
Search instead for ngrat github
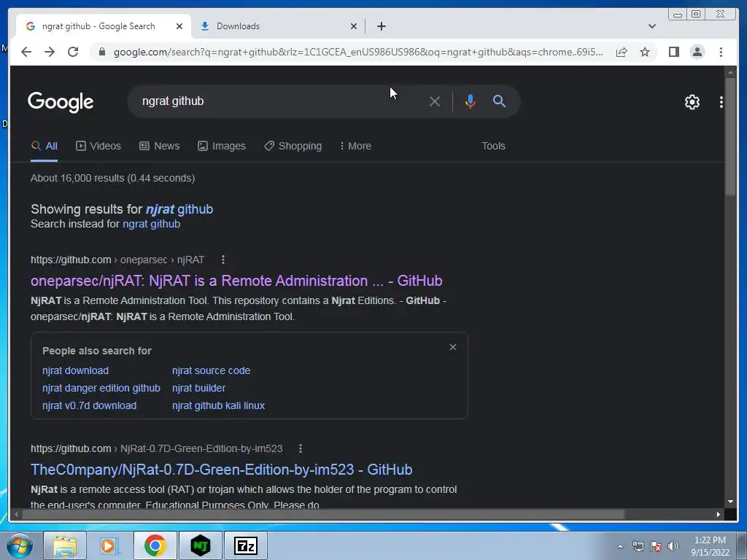tap(152, 224)
